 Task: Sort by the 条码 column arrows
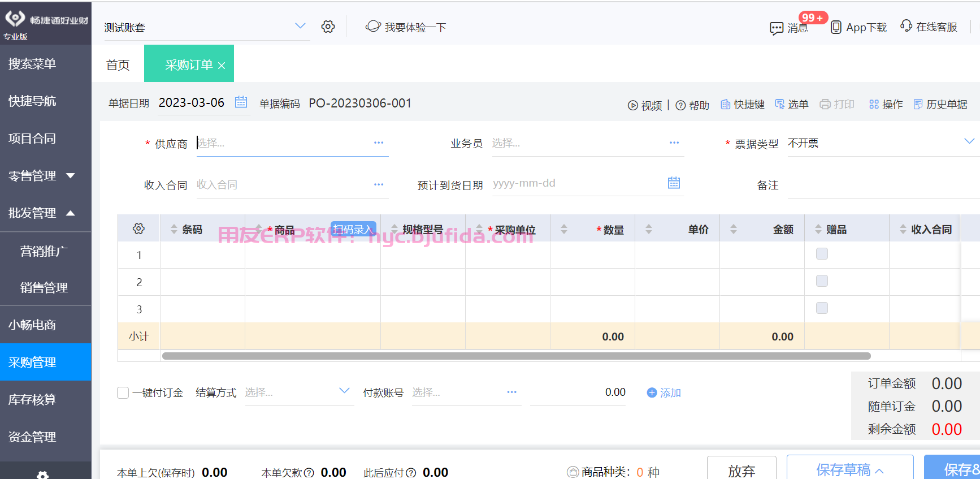tap(174, 229)
